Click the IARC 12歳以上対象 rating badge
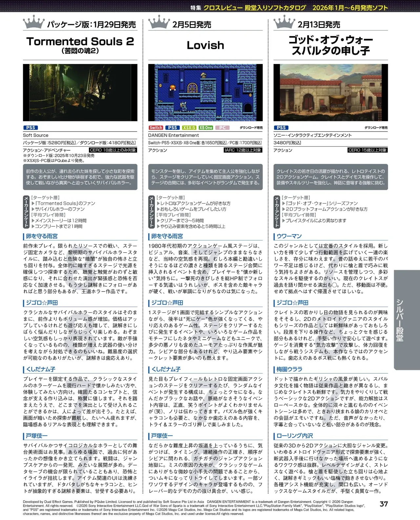The image size is (420, 520). 243,150
